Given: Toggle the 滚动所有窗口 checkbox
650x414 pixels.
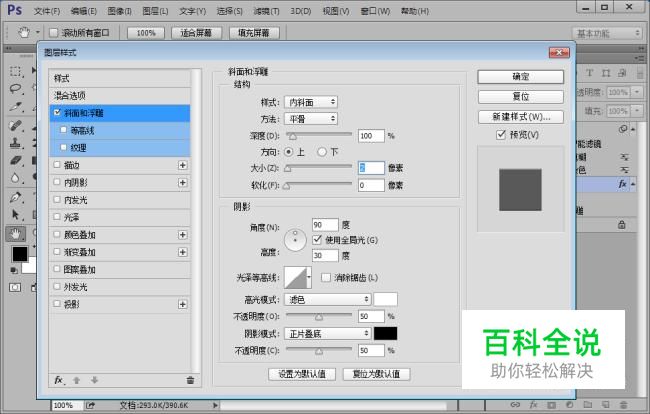Looking at the screenshot, I should tap(53, 33).
